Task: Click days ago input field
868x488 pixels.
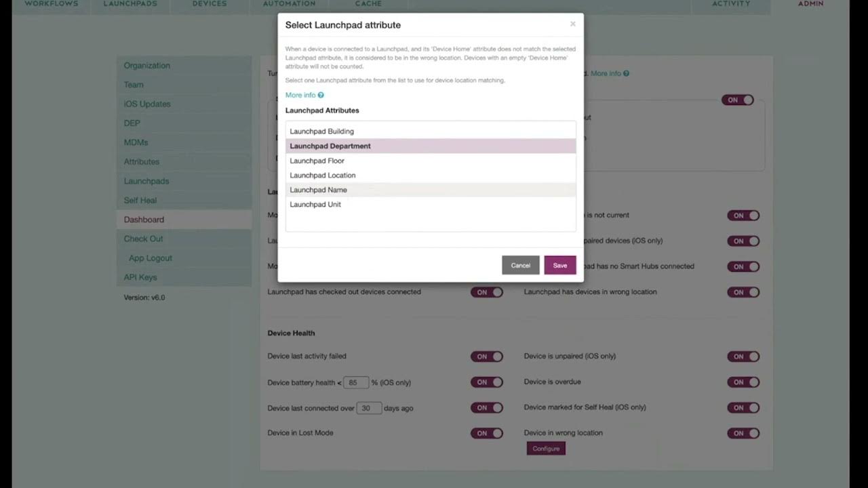Action: 369,408
